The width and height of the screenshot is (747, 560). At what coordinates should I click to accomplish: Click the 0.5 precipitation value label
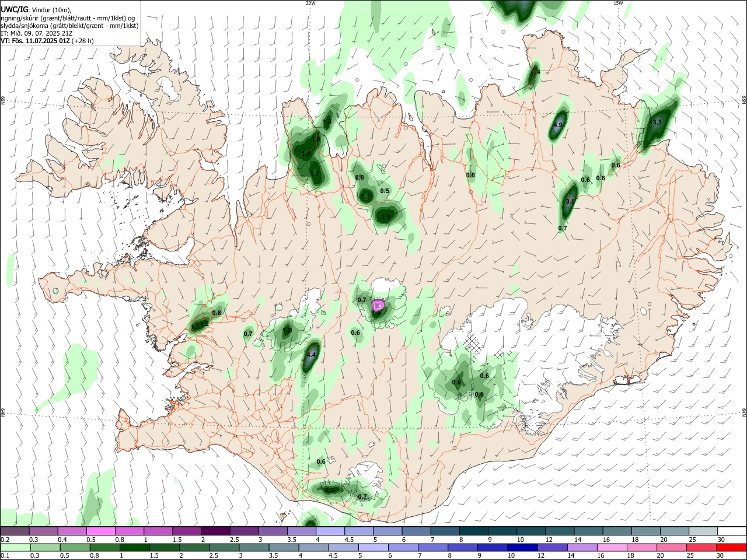click(x=385, y=191)
